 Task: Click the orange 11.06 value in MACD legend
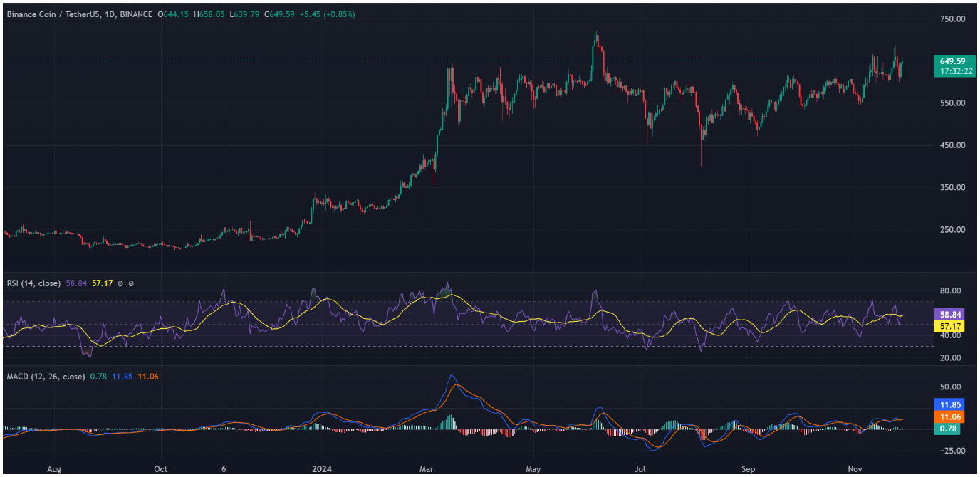click(150, 377)
